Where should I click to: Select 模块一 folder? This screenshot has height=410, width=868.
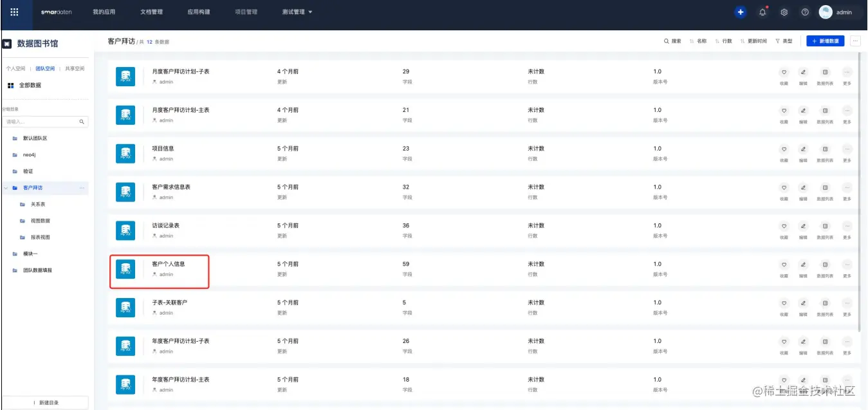coord(30,254)
